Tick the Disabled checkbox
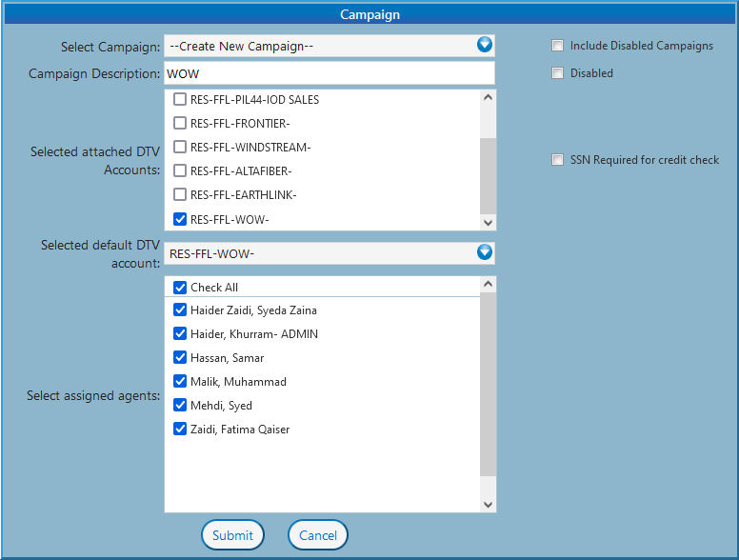Screen dimensions: 739x560 coord(558,73)
